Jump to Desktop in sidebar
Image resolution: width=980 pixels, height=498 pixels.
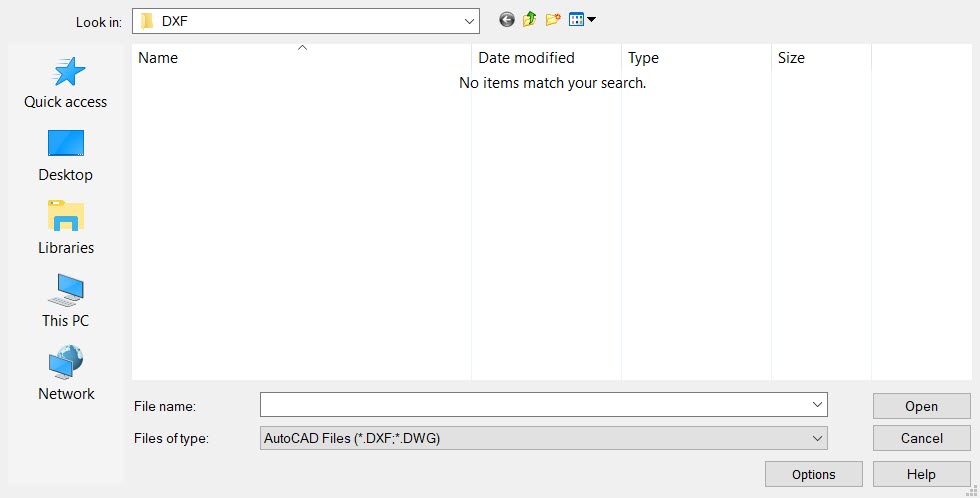(66, 156)
